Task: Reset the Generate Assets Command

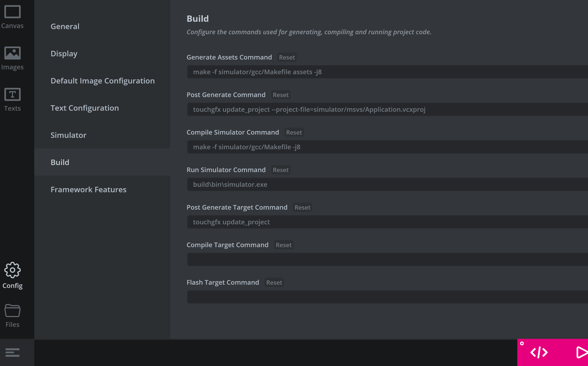Action: [x=287, y=57]
